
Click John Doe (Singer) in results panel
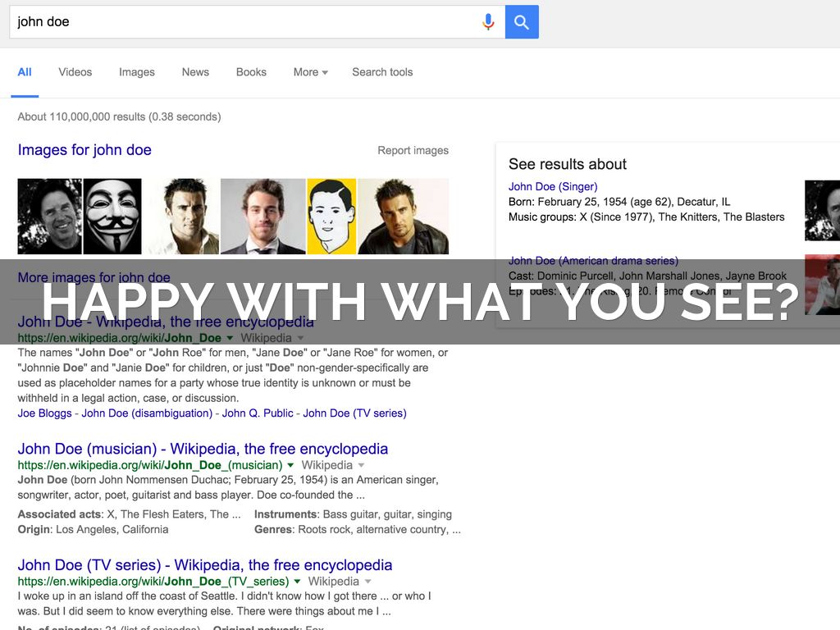point(553,187)
